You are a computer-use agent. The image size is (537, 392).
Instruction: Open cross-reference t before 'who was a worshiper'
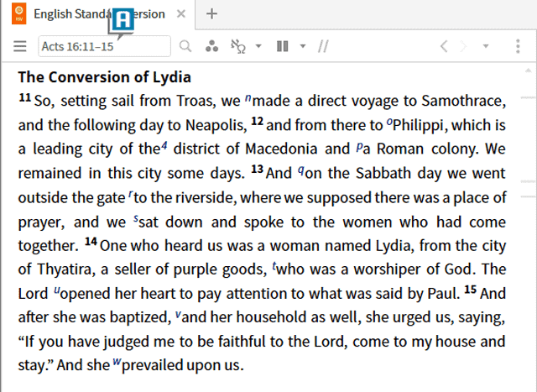pos(274,265)
